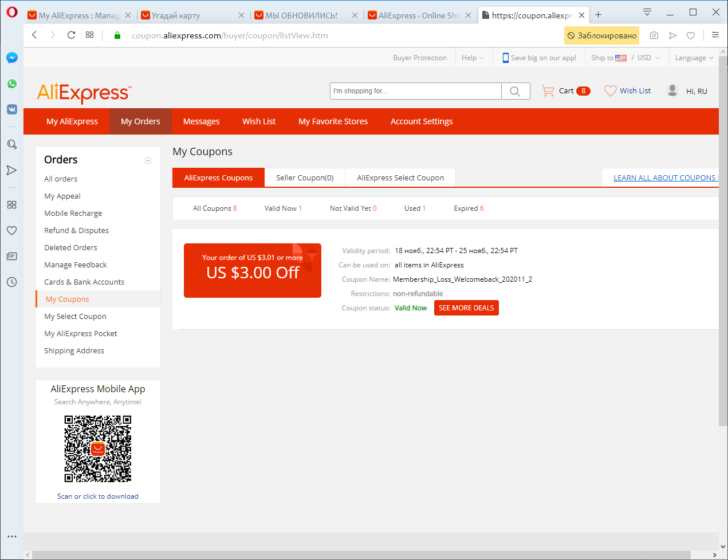This screenshot has width=728, height=560.
Task: Open Cards & Bank Accounts in sidebar
Action: 84,282
